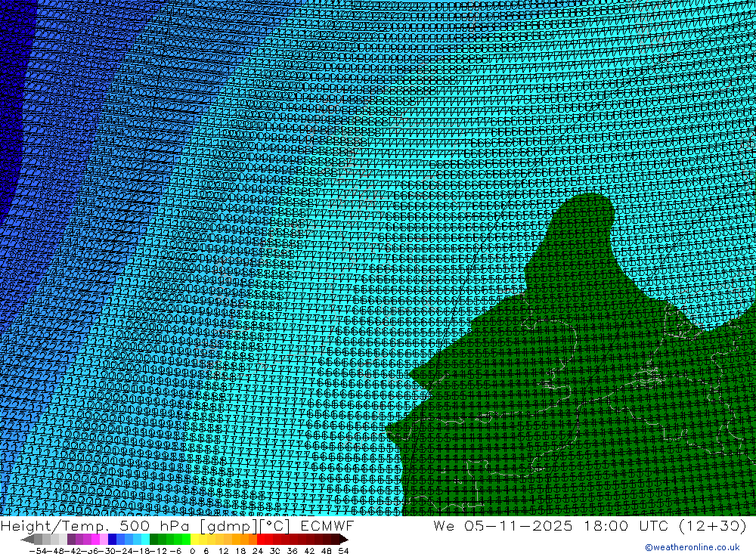Click the '[gdmp]' unit label in title
The image size is (756, 554).
pyautogui.click(x=229, y=526)
